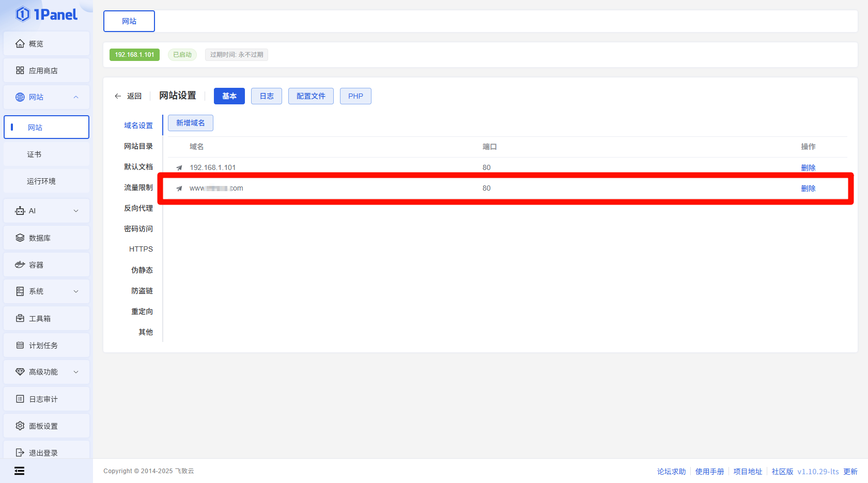Click the 系统 server icon
The height and width of the screenshot is (483, 868).
[20, 291]
